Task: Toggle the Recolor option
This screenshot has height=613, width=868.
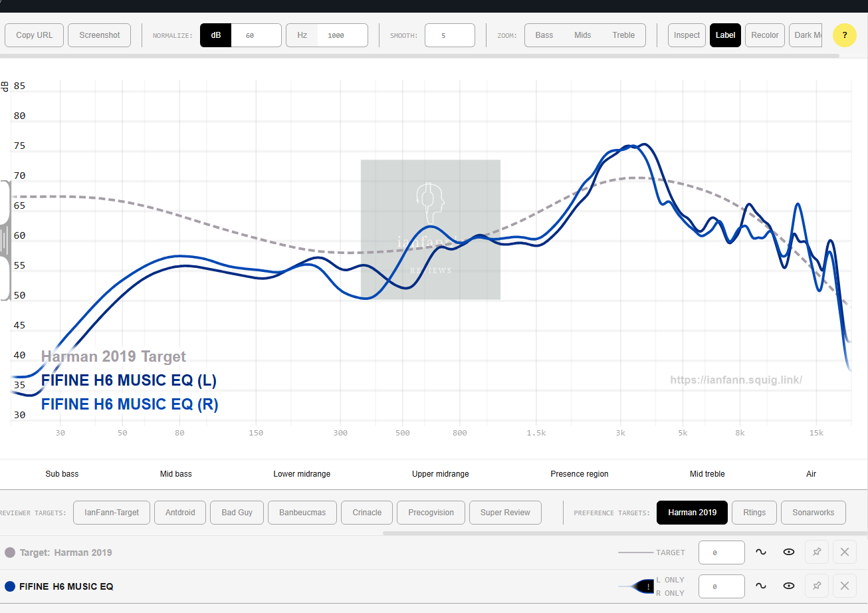Action: [765, 35]
